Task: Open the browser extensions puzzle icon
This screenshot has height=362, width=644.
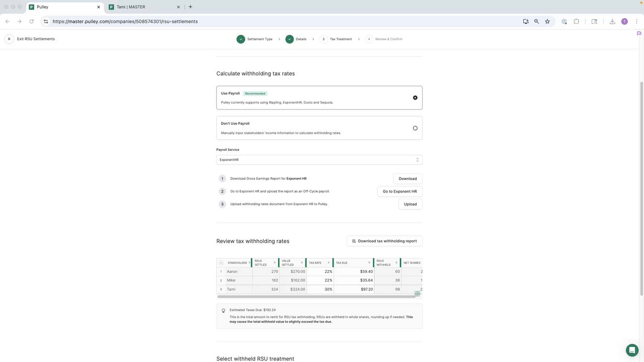Action: click(x=577, y=22)
